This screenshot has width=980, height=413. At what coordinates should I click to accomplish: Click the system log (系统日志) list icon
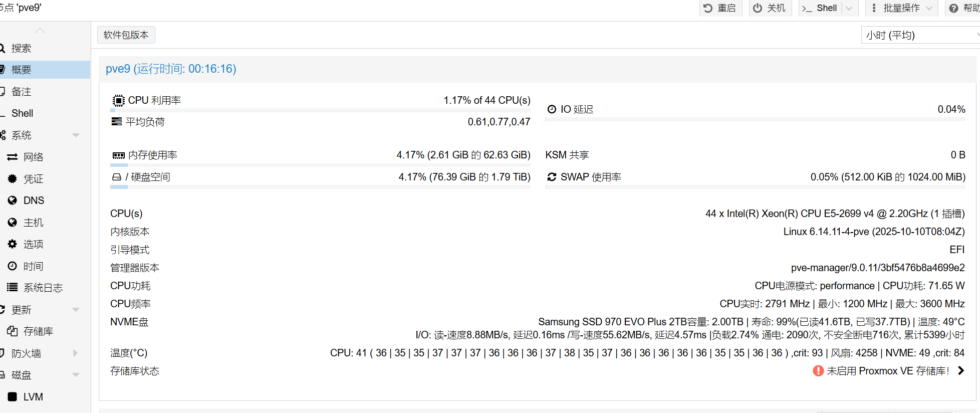pos(13,288)
